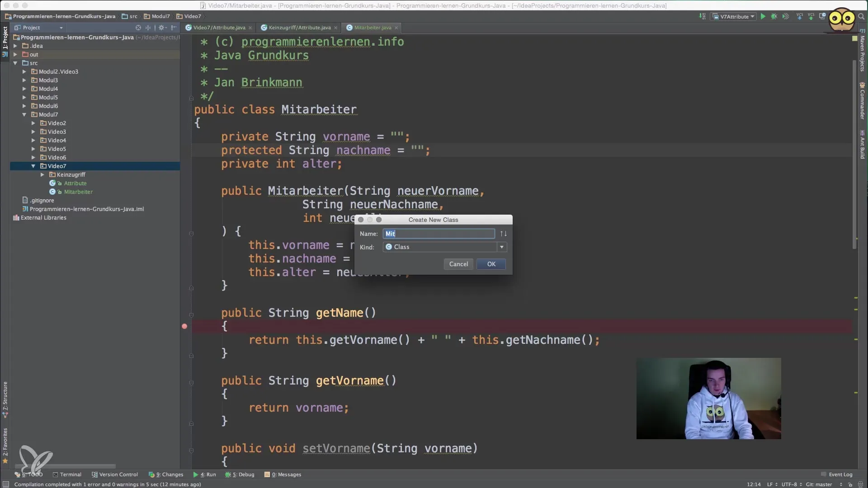Image resolution: width=868 pixels, height=488 pixels.
Task: Click the Make Project binary icon
Action: [x=703, y=16]
